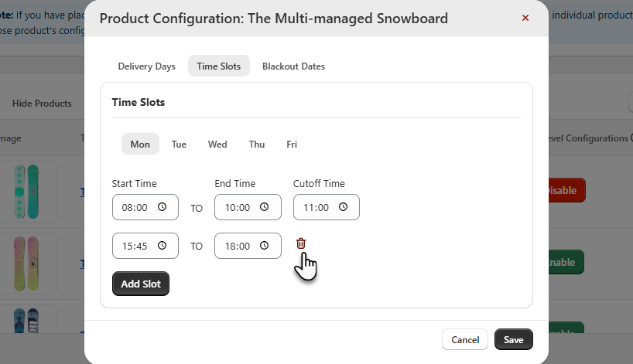The image size is (633, 364).
Task: Click the 08:00 start time field
Action: point(135,207)
